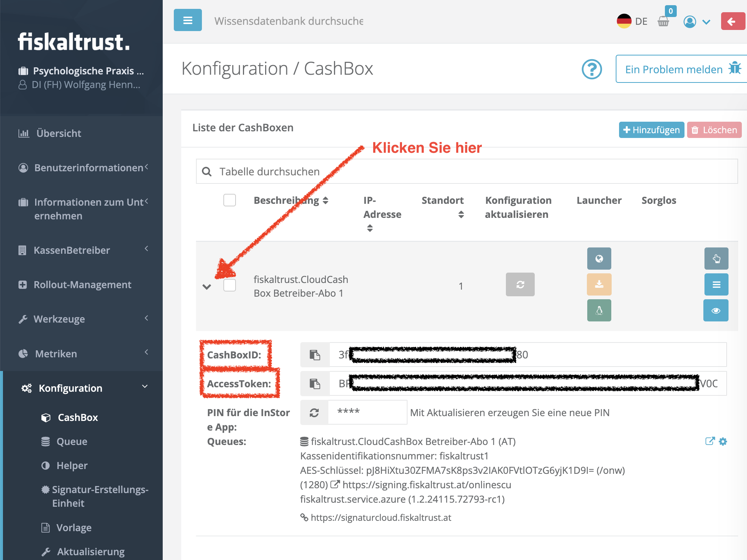This screenshot has height=560, width=747.
Task: Regenerate the InStore App PIN
Action: 314,412
